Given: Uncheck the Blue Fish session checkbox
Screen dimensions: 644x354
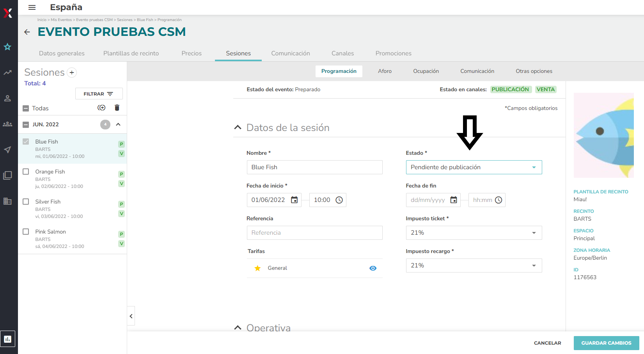Looking at the screenshot, I should coord(26,142).
